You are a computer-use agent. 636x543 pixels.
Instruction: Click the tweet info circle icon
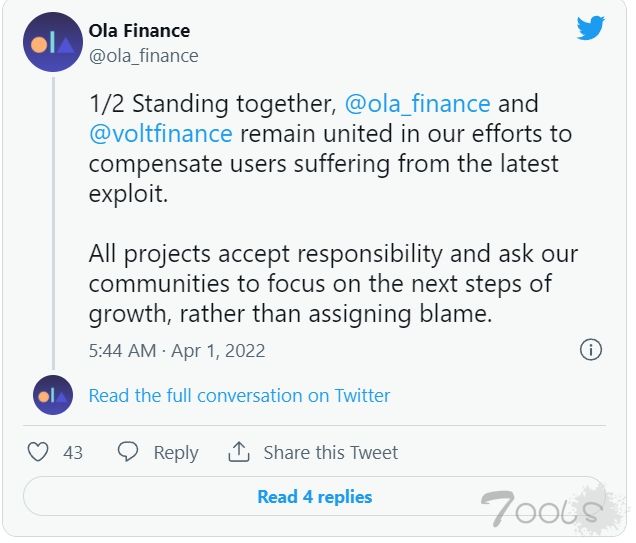591,350
